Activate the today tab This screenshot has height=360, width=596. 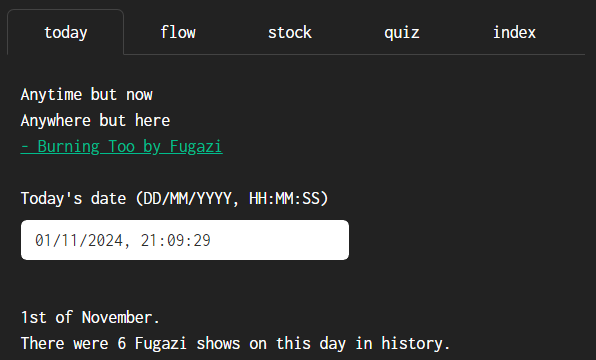66,32
